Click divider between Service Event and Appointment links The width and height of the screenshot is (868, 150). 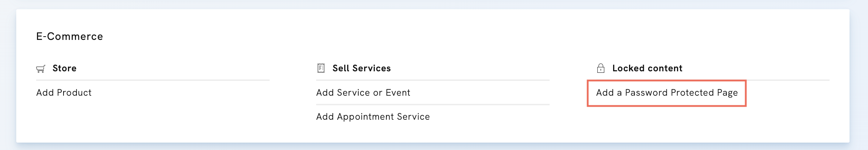click(x=433, y=105)
